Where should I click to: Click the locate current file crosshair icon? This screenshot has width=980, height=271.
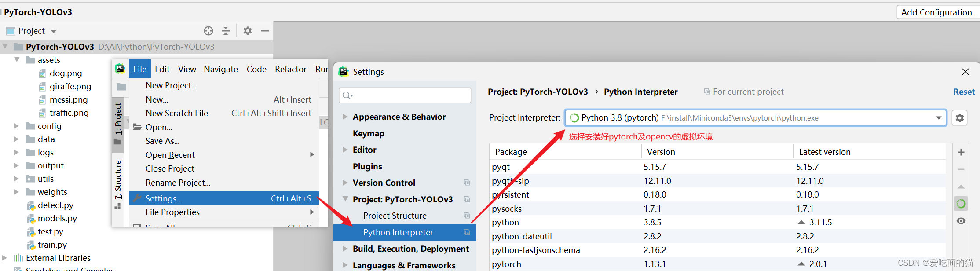pyautogui.click(x=208, y=31)
